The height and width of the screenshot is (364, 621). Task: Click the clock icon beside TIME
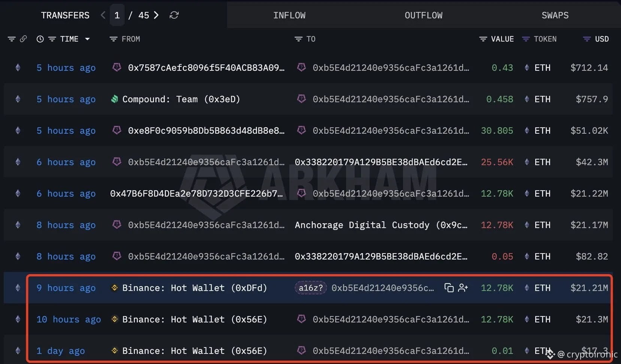tap(40, 39)
